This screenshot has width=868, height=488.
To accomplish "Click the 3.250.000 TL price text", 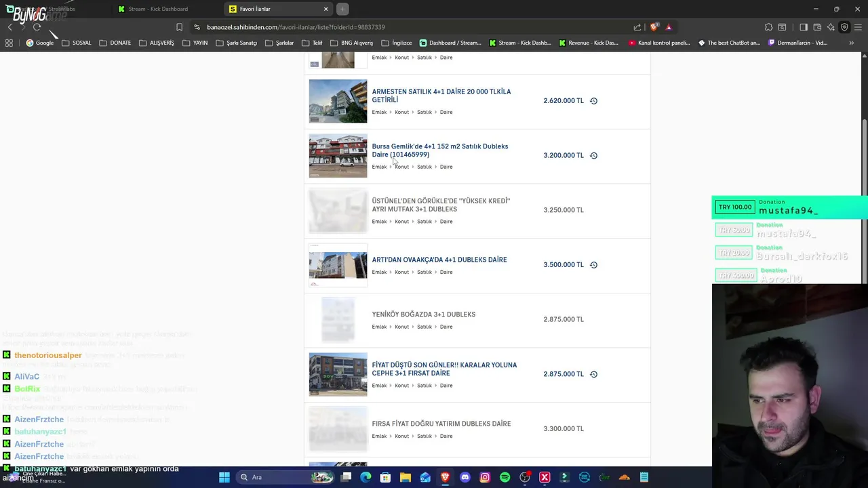I will 563,210.
